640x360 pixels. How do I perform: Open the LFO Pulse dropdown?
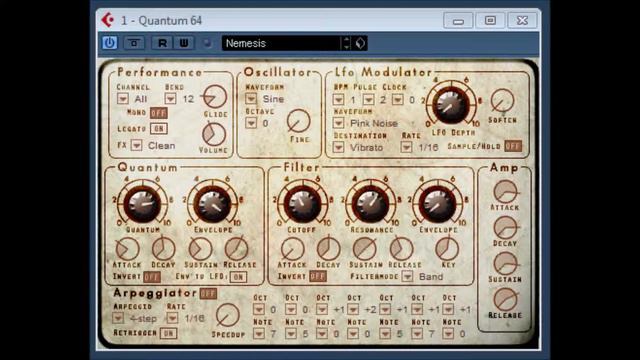tap(368, 100)
